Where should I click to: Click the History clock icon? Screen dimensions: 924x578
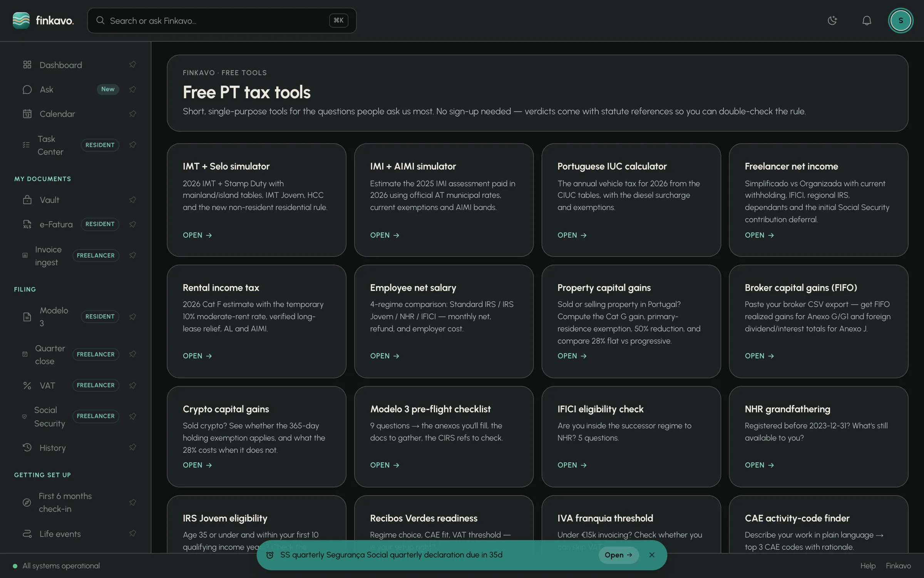click(27, 447)
